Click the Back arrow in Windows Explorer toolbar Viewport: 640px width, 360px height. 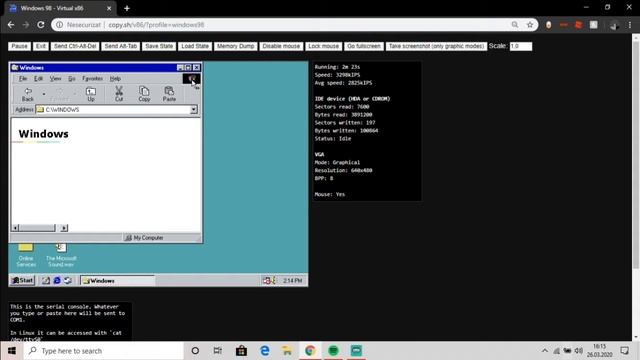pos(28,94)
